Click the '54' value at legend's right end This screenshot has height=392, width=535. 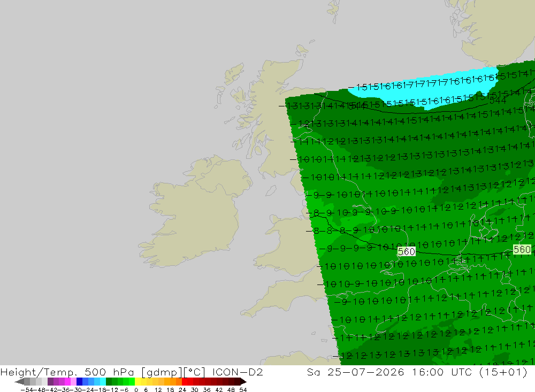[243, 390]
